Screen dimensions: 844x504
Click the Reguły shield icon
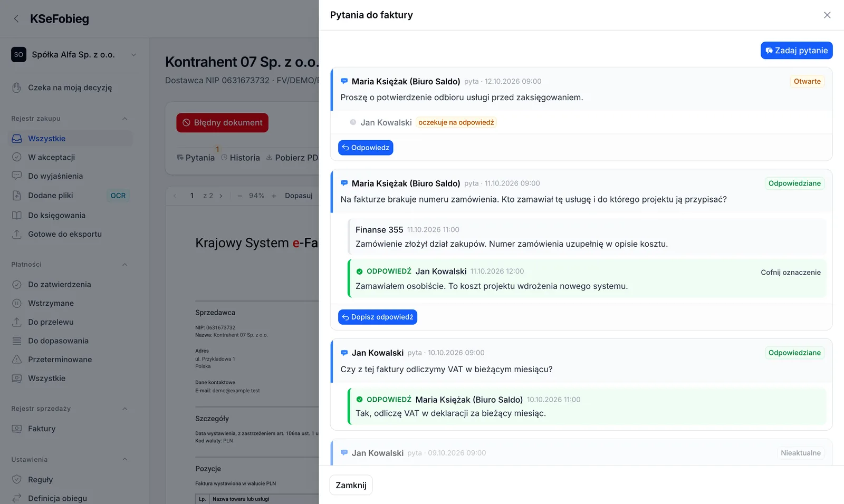[17, 480]
